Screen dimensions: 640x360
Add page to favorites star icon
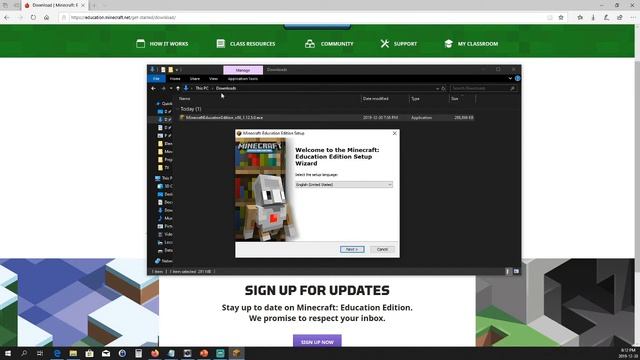561,18
